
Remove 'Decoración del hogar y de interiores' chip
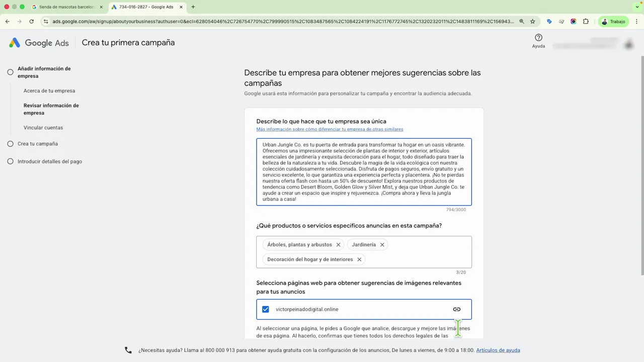359,259
